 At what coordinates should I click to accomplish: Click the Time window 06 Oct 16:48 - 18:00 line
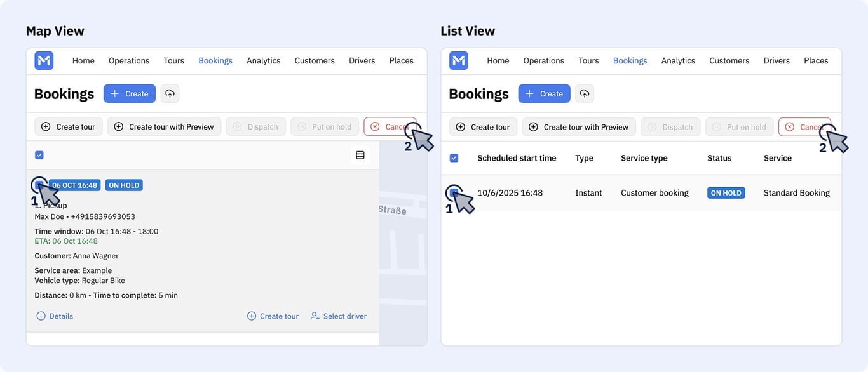[x=97, y=232]
